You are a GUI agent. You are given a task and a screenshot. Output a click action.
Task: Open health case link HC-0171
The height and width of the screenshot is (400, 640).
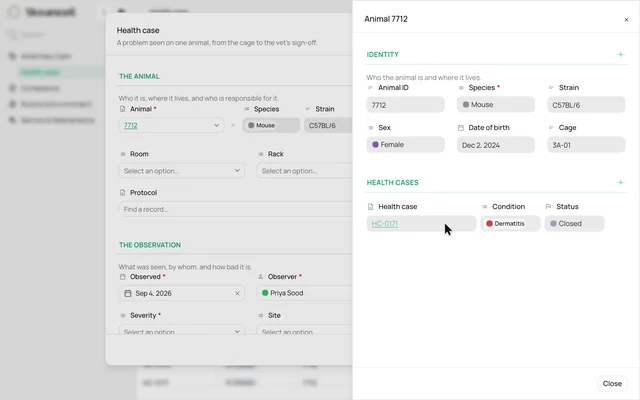point(384,223)
